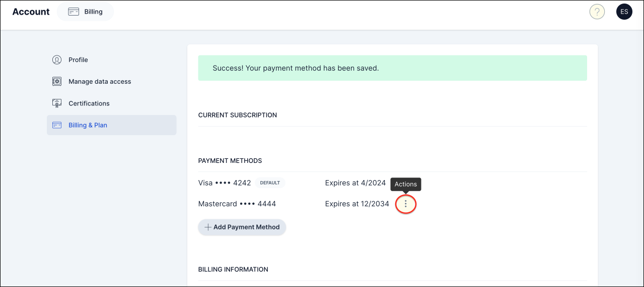
Task: Select the Visa •••• 4242 payment row
Action: tap(225, 183)
